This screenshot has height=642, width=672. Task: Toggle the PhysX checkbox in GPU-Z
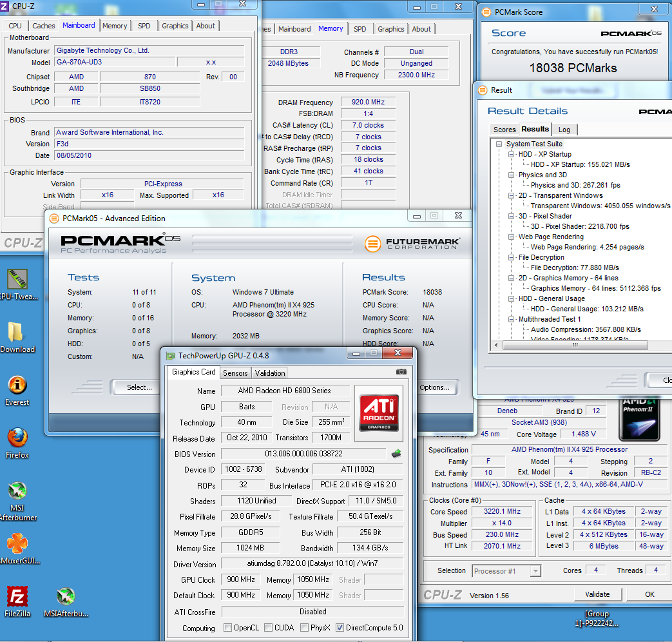304,628
